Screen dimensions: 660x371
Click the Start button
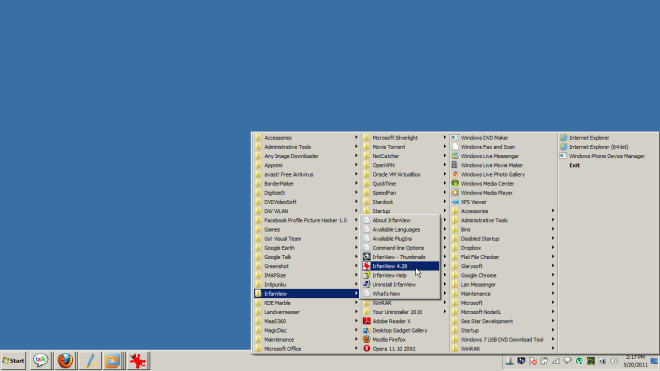pyautogui.click(x=13, y=361)
